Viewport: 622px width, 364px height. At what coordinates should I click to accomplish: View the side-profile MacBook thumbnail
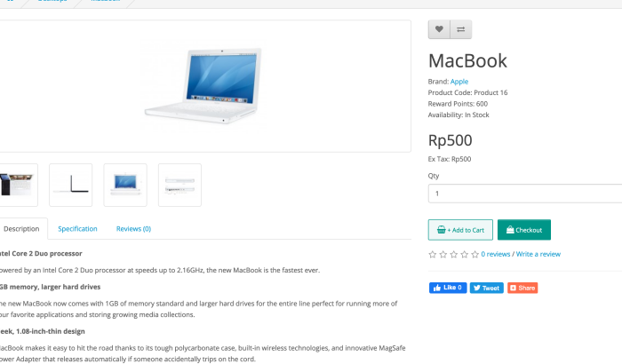70,186
